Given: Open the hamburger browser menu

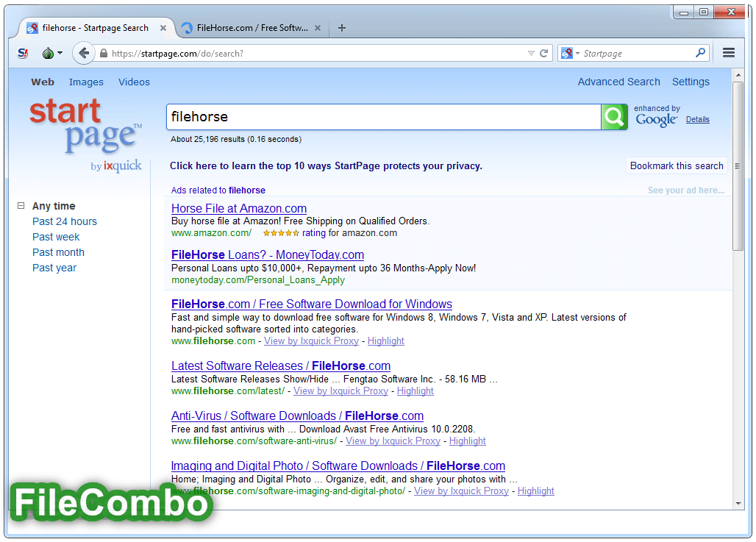Looking at the screenshot, I should (729, 53).
